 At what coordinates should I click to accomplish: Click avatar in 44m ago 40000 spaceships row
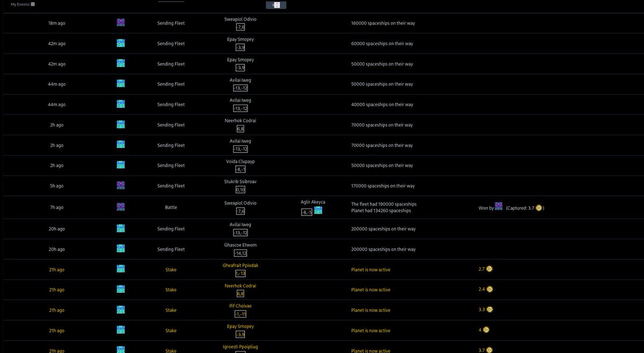[x=121, y=104]
